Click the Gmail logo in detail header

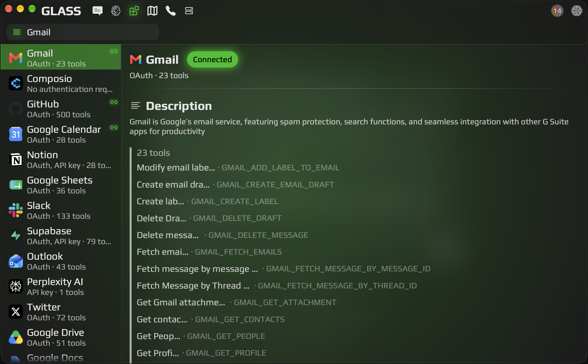pyautogui.click(x=135, y=60)
